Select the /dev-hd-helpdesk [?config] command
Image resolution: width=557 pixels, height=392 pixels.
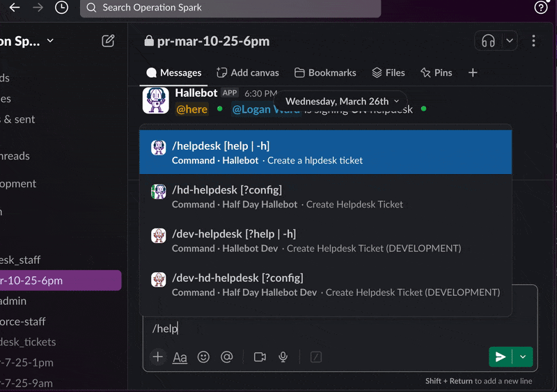tap(325, 284)
